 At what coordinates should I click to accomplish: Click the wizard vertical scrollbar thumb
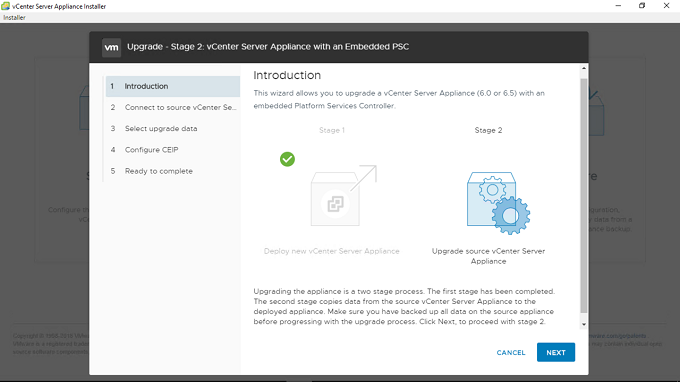coord(584,195)
